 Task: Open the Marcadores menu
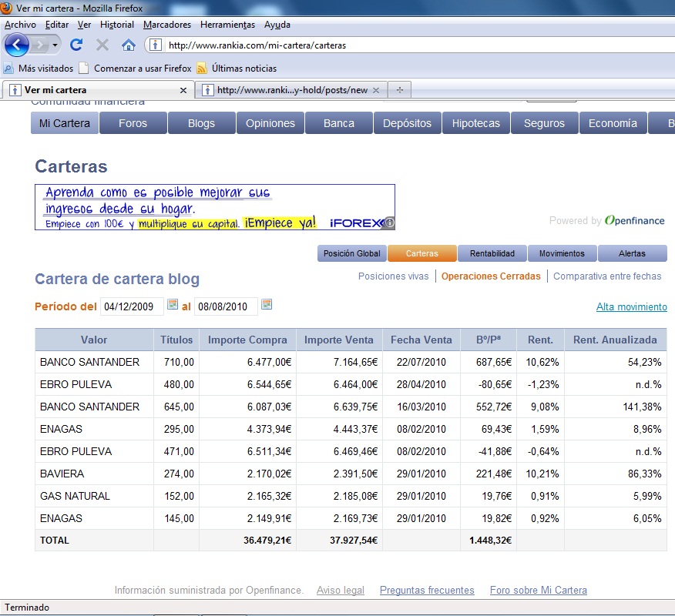167,25
